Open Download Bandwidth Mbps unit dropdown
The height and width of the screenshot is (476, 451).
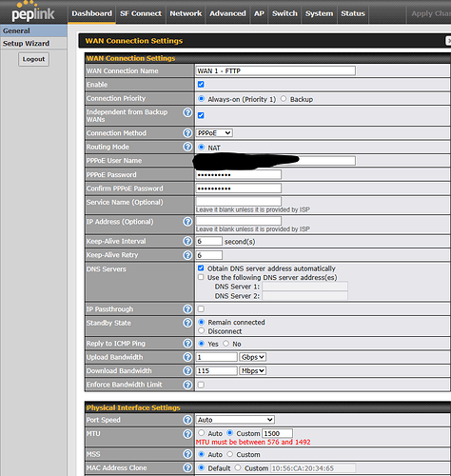click(x=252, y=370)
